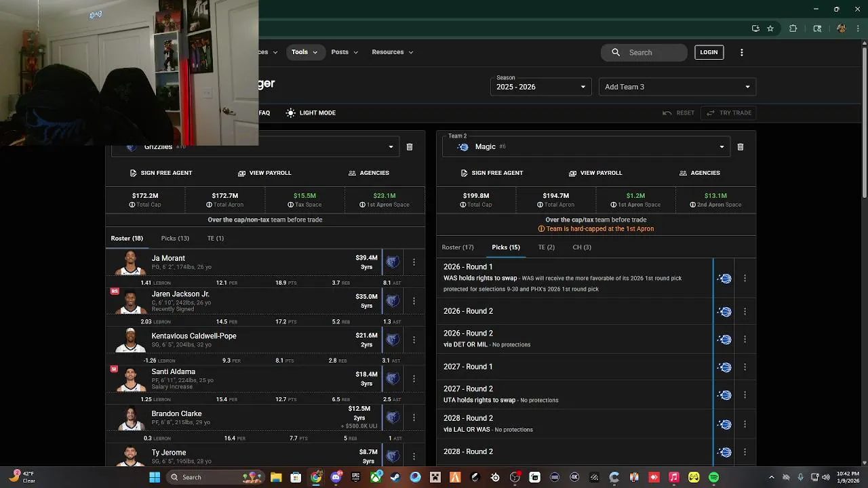Click the TRY TRADE button
The height and width of the screenshot is (488, 868).
pos(729,113)
